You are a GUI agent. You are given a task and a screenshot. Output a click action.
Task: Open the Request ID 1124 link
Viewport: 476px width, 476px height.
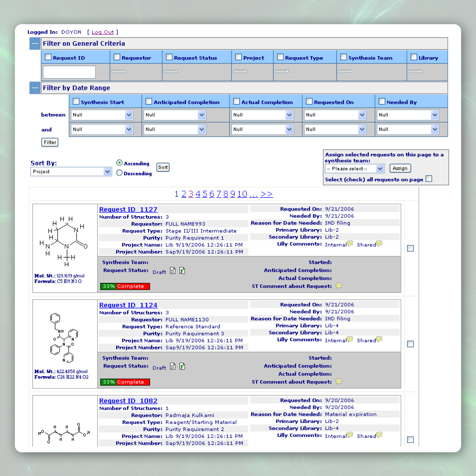128,305
